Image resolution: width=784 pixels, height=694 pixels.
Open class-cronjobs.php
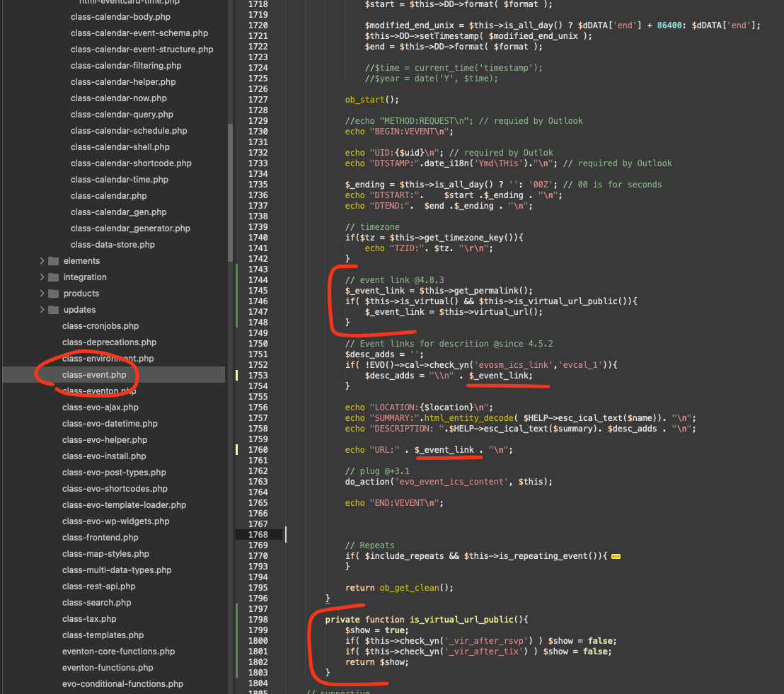pyautogui.click(x=100, y=326)
